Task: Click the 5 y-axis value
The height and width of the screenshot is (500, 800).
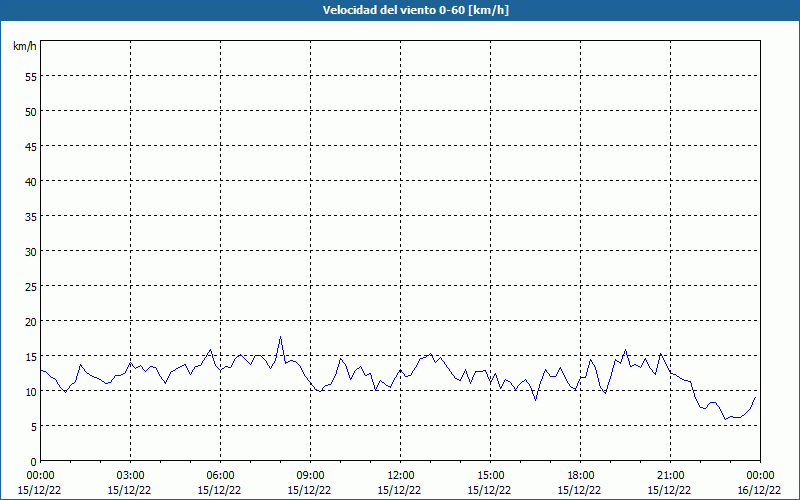Action: tap(34, 427)
